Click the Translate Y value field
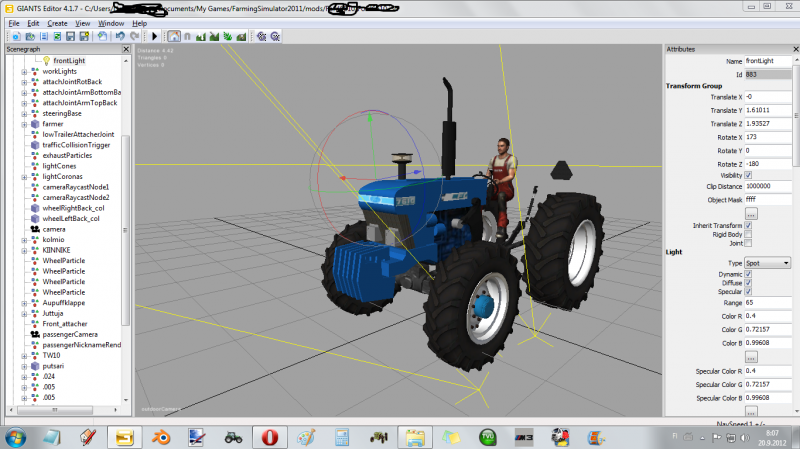The height and width of the screenshot is (449, 800). tap(768, 110)
